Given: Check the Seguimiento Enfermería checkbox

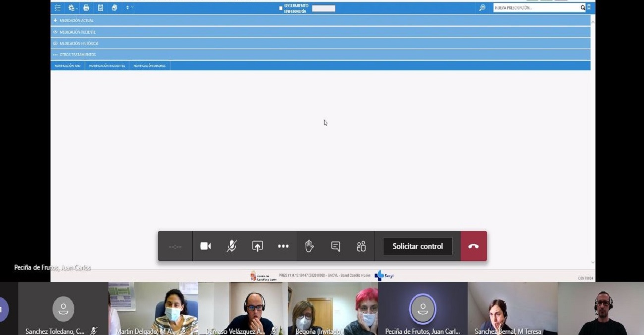Looking at the screenshot, I should tap(281, 8).
